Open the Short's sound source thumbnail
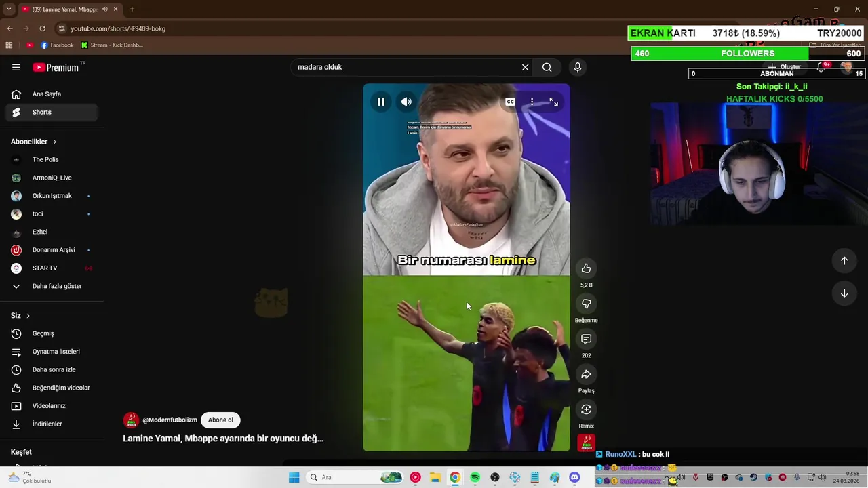The image size is (868, 488). pyautogui.click(x=586, y=443)
